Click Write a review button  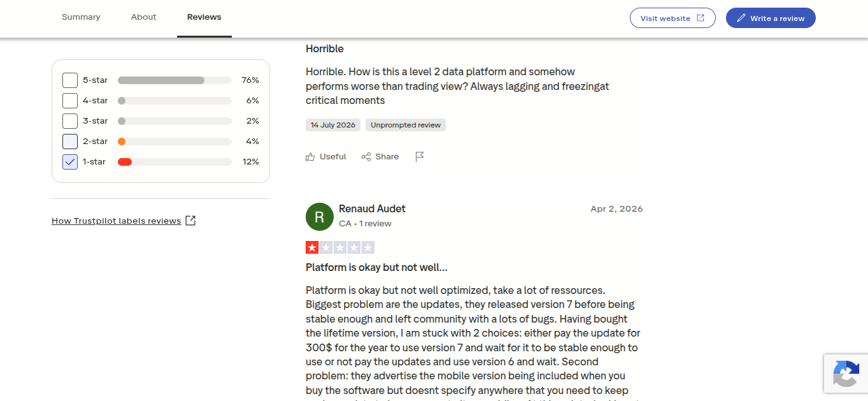[x=771, y=18]
